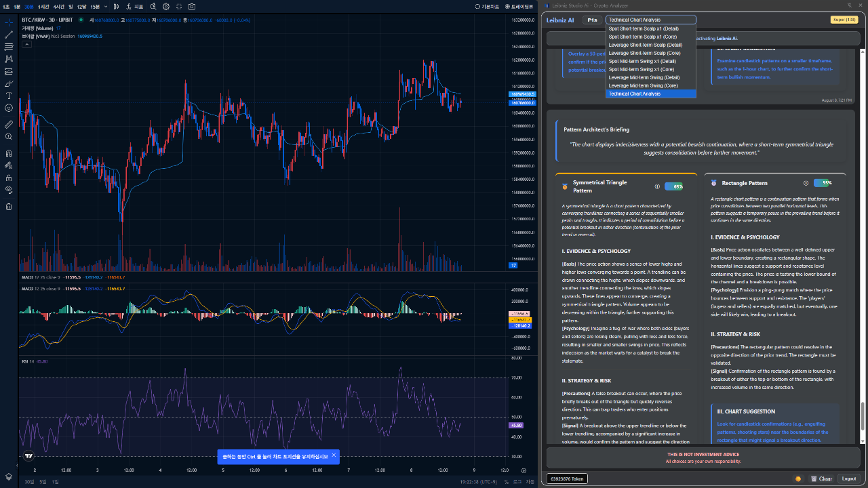Click the trash icon to remove drawings
The image size is (868, 488).
point(9,207)
